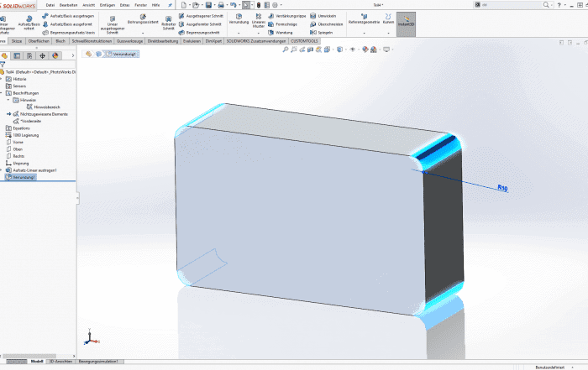
Task: Click the Aufsatz/Basis rotiert tool icon
Action: (x=29, y=18)
